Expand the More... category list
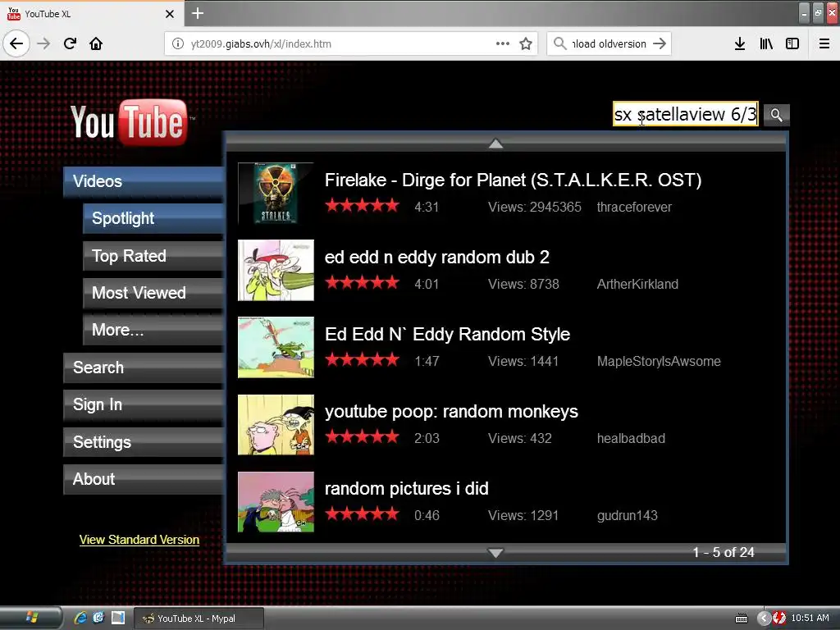Viewport: 840px width, 630px height. coord(153,330)
